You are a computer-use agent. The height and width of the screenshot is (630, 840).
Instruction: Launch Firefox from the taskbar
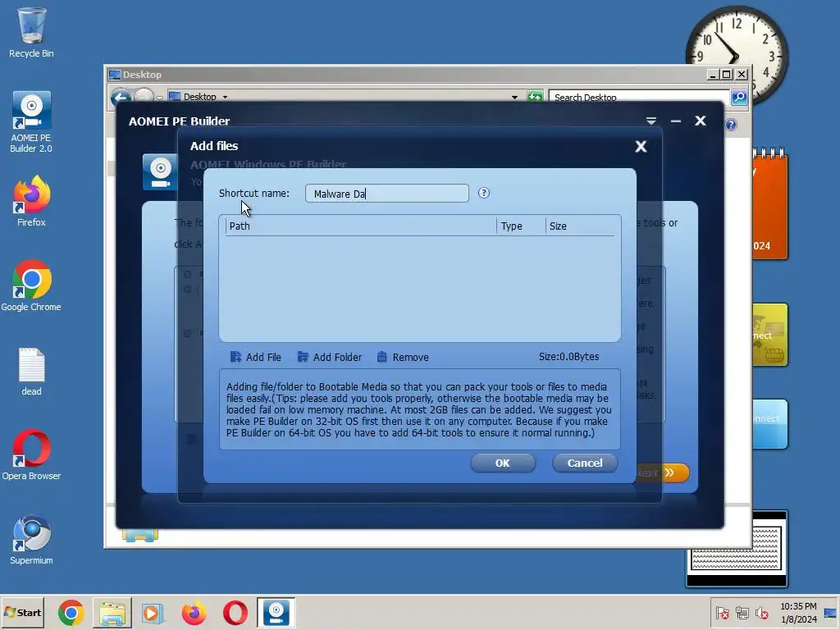(194, 613)
